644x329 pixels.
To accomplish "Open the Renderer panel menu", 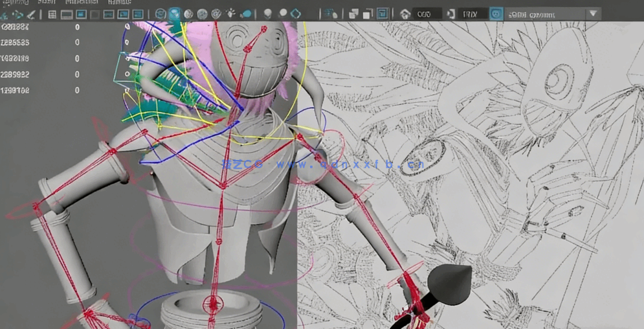I will point(82,3).
